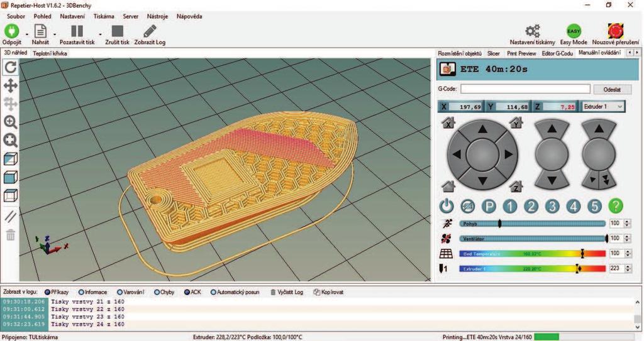Viewport: 644px width, 341px height.
Task: Switch to the Print Preview tab
Action: point(521,53)
